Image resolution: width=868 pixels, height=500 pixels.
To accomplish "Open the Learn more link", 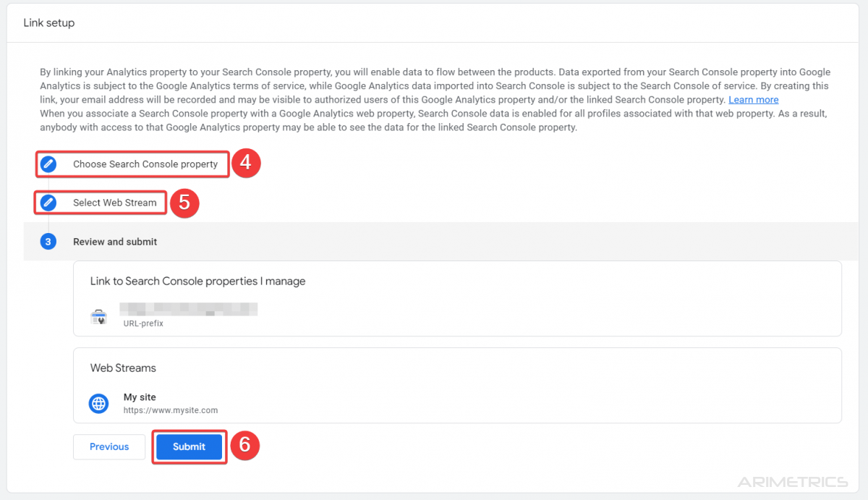I will point(754,100).
